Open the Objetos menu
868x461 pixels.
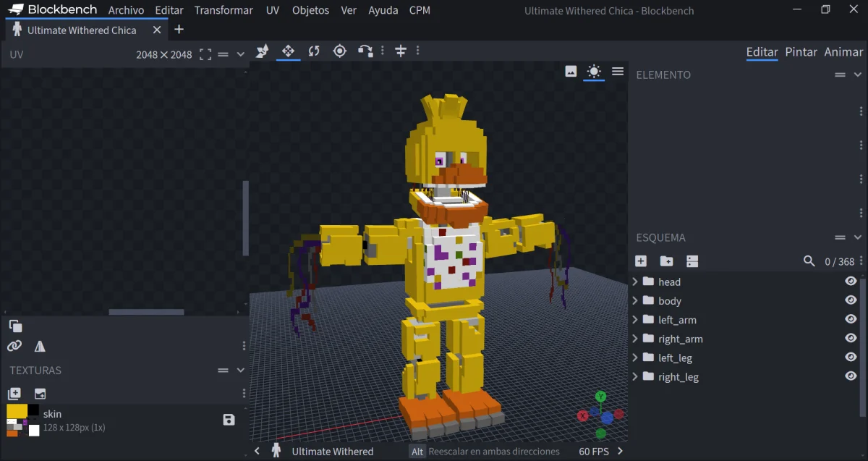(310, 10)
